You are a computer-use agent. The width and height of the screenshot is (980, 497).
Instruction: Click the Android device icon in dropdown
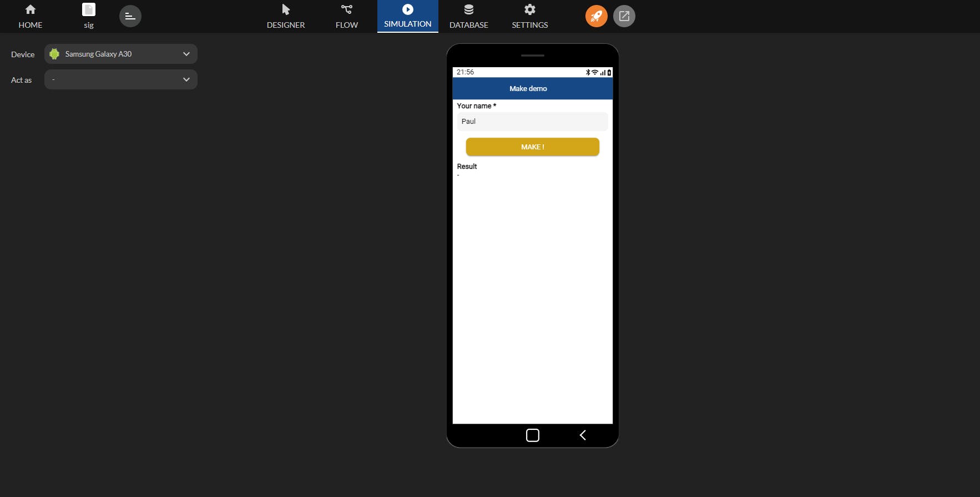tap(54, 54)
